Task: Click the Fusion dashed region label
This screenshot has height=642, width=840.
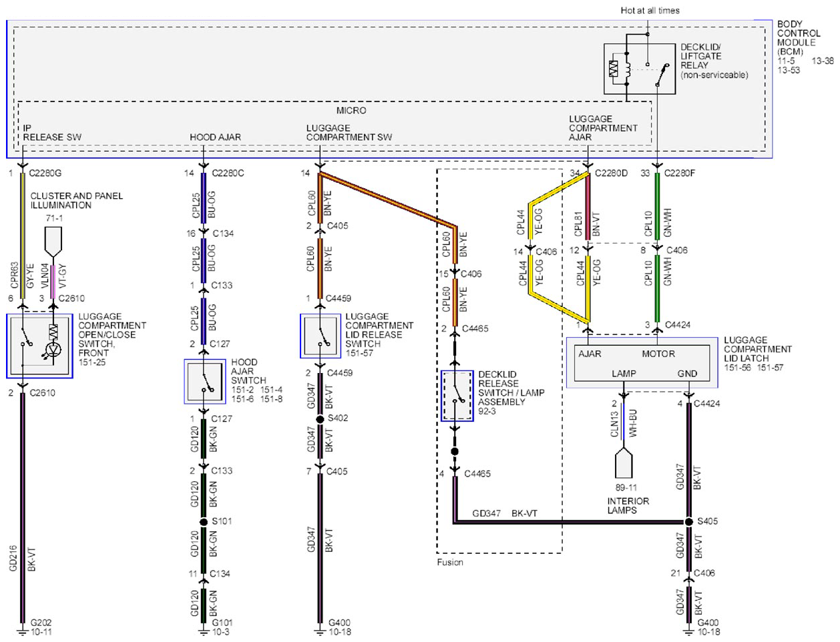Action: tap(450, 563)
